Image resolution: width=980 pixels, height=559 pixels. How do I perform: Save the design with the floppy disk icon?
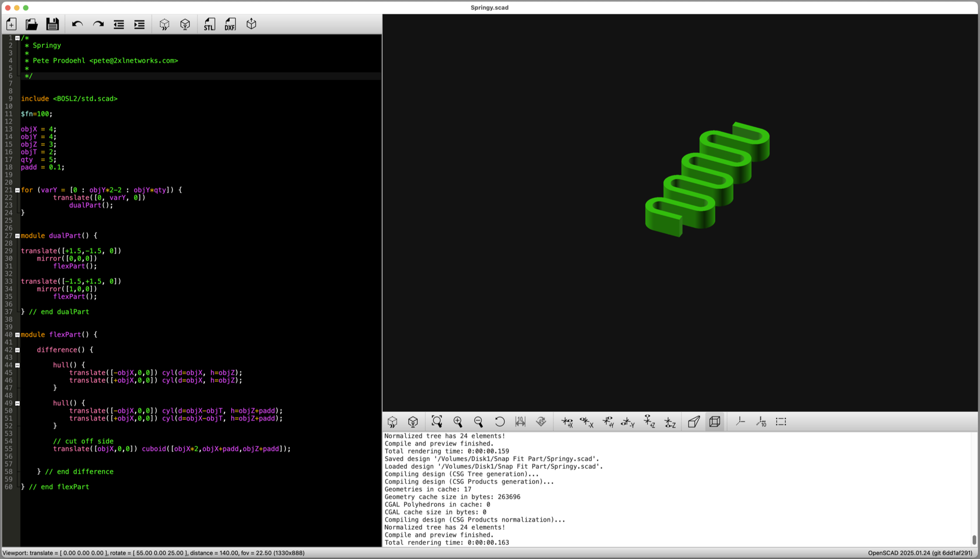click(53, 24)
